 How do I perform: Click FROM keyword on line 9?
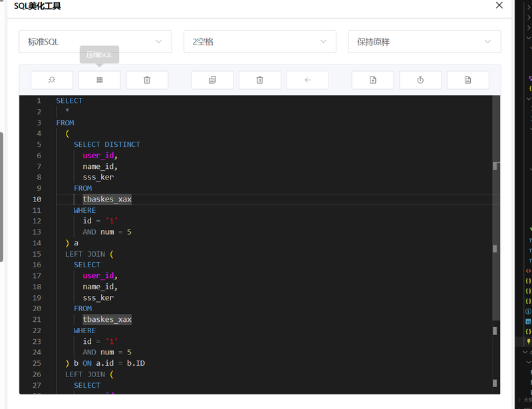click(82, 188)
